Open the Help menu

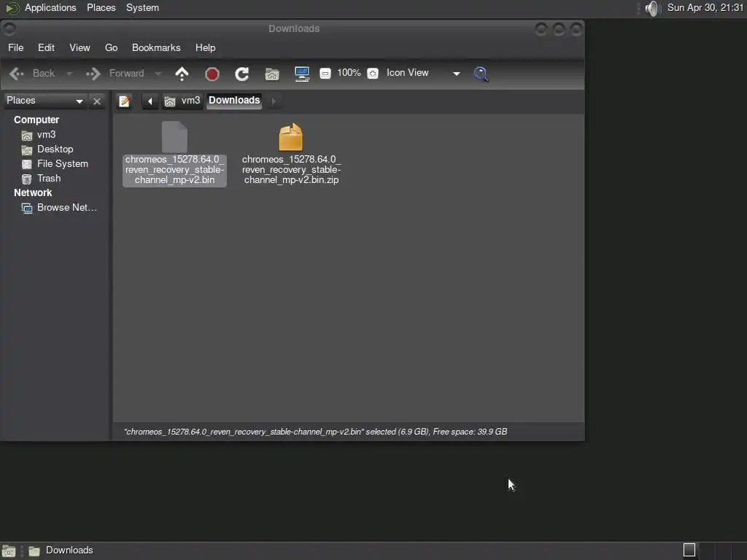(205, 47)
